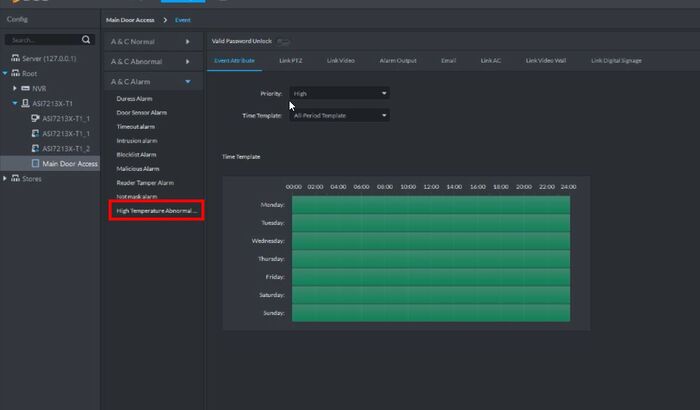Click the ASI7213X-T1_2 channel icon
Screen dimensions: 700x410
click(35, 148)
